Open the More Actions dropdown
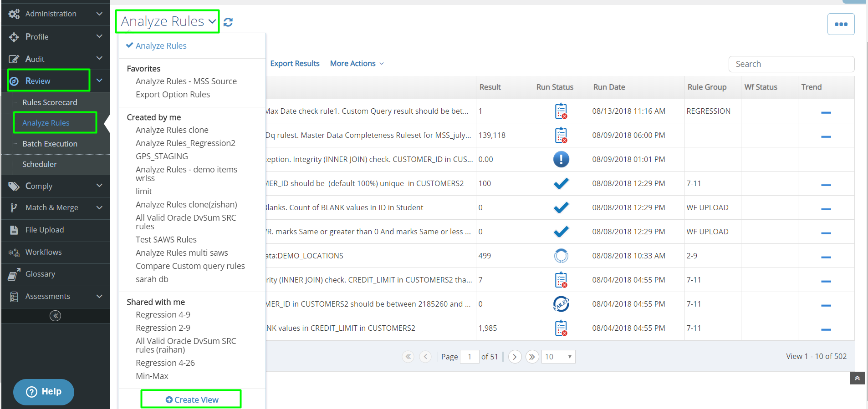868x409 pixels. [357, 64]
